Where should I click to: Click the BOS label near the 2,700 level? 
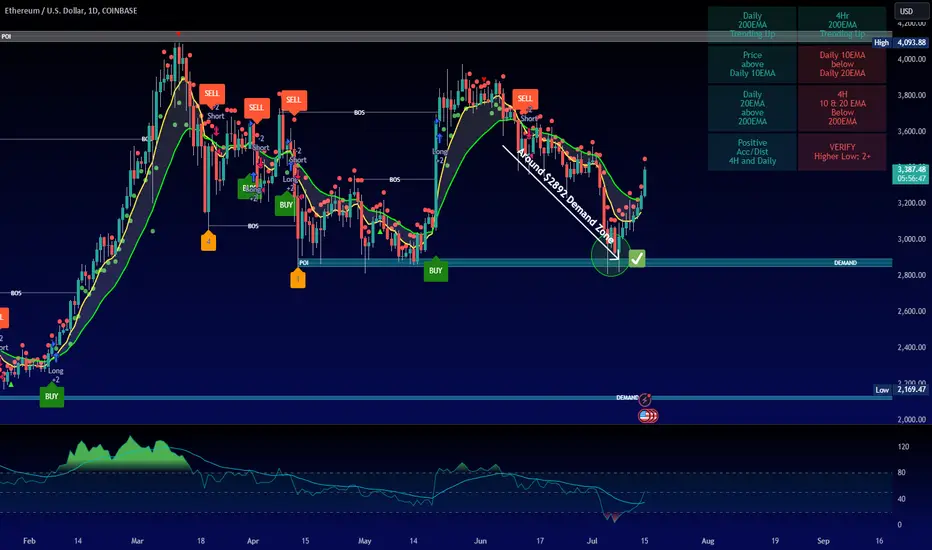pyautogui.click(x=16, y=293)
